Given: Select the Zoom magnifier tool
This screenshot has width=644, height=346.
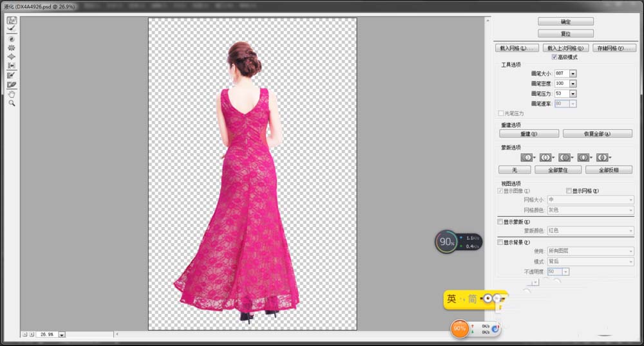Looking at the screenshot, I should 11,103.
